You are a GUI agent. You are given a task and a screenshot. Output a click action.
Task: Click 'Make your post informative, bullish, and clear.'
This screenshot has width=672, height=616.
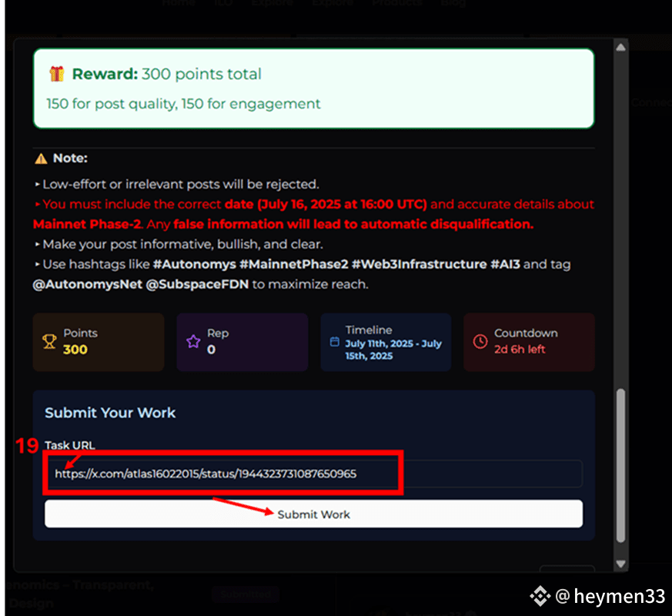(182, 244)
